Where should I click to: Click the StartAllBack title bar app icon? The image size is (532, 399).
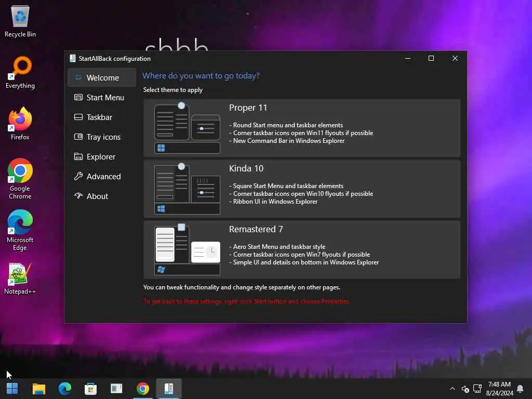(73, 58)
